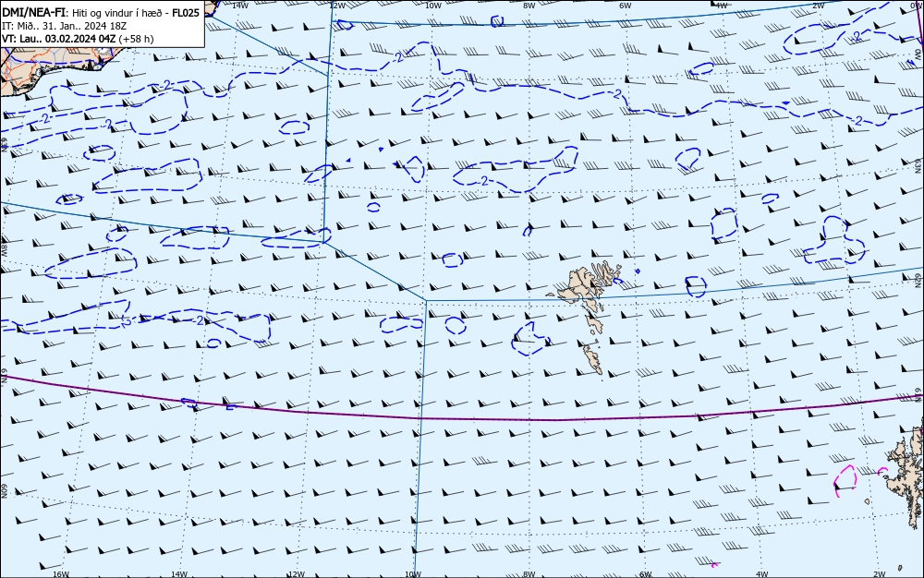Click the 10W label on the top edge
Image resolution: width=924 pixels, height=578 pixels.
[433, 5]
